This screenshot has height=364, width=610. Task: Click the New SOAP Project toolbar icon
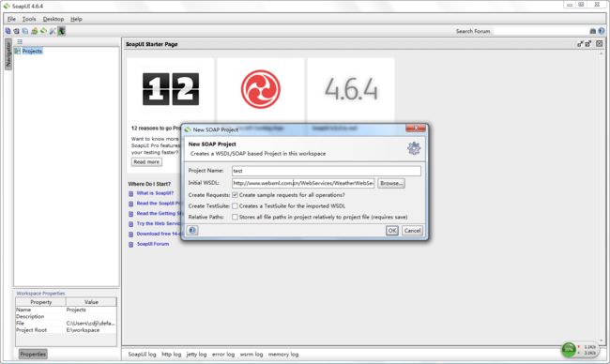click(x=8, y=31)
